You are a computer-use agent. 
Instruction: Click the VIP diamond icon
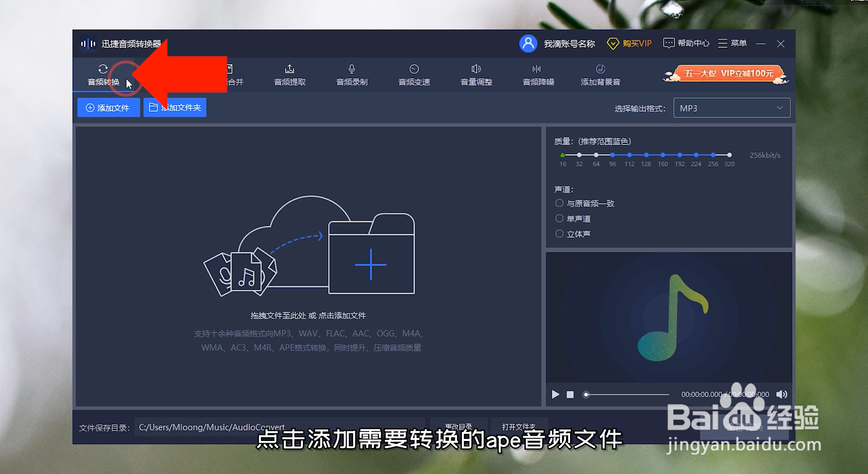pos(613,44)
